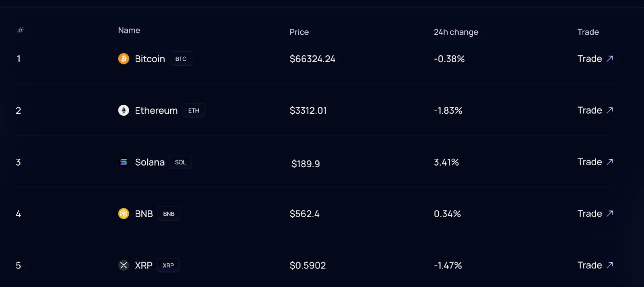The width and height of the screenshot is (644, 287).
Task: Click the Solana logo icon
Action: [x=124, y=162]
